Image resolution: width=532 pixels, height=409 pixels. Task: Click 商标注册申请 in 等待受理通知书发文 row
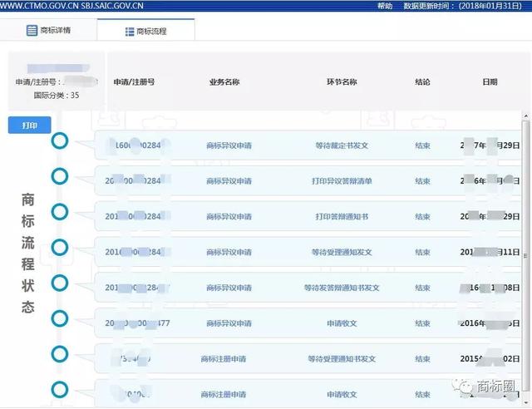(x=224, y=359)
